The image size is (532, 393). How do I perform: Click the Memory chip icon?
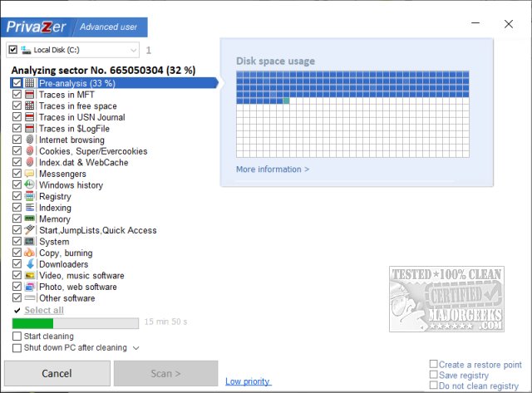(x=30, y=219)
